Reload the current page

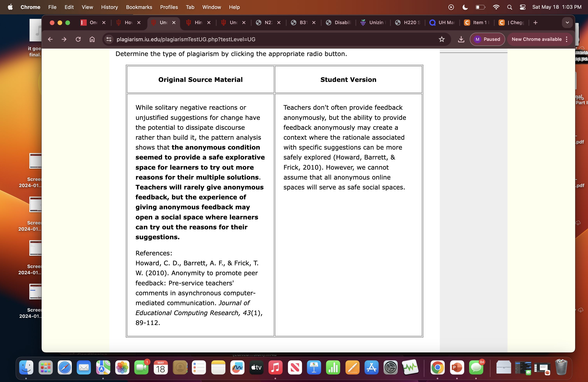[x=78, y=39]
